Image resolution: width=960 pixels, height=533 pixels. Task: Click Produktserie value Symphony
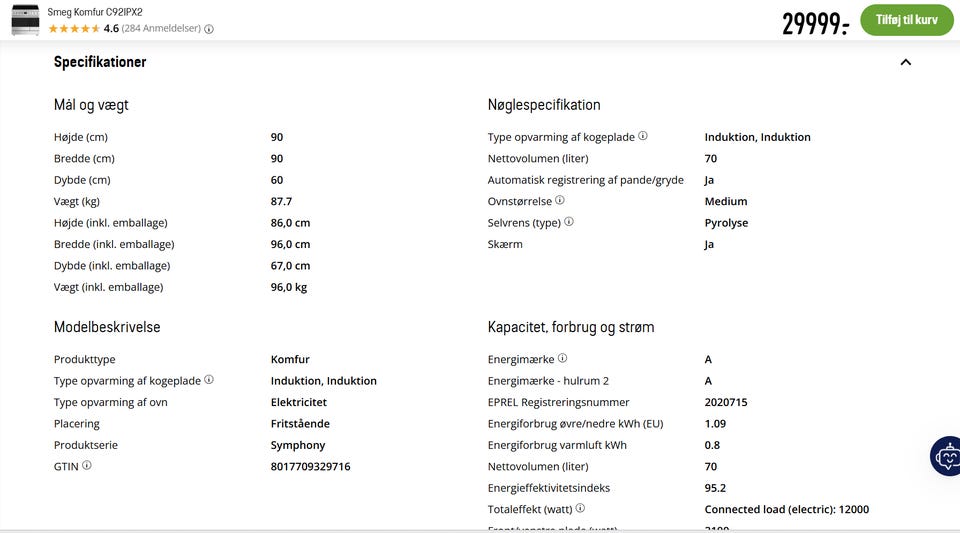click(x=298, y=445)
